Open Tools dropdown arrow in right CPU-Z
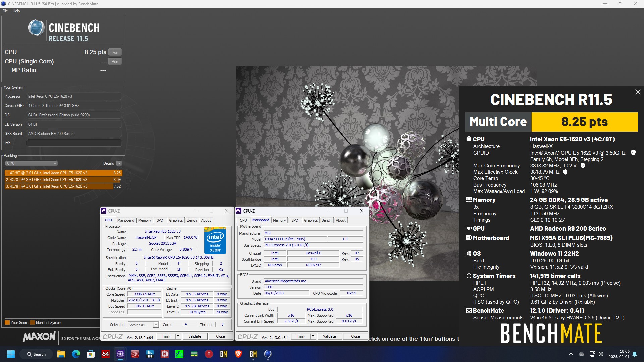Screen dimensions: 644x362 [313, 336]
